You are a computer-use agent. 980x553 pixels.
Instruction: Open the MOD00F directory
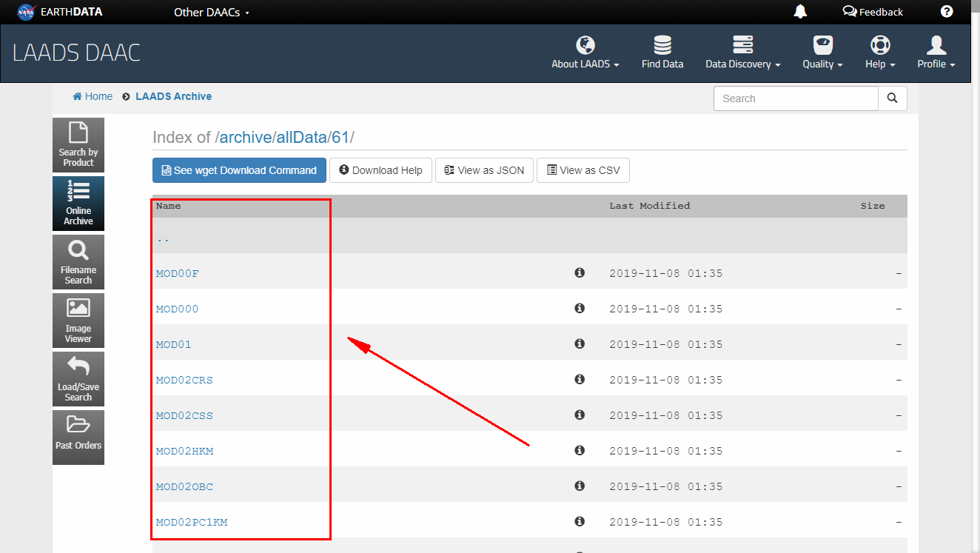178,273
